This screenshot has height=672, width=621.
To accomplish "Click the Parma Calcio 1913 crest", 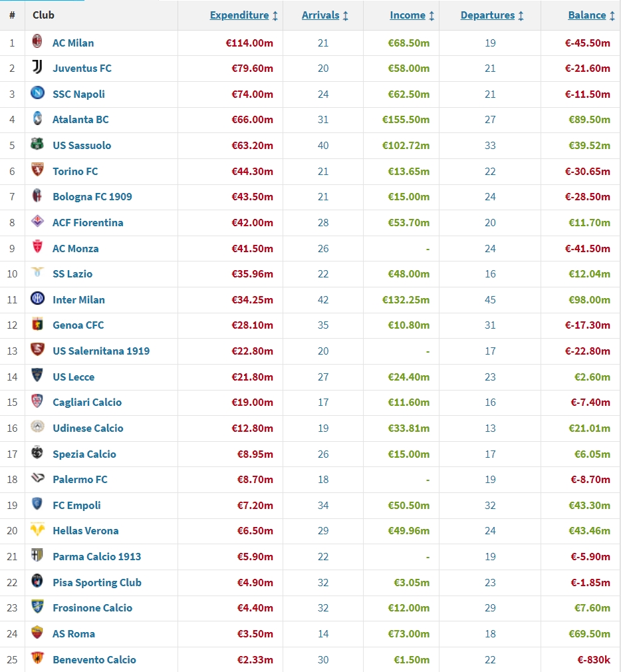I will point(37,556).
